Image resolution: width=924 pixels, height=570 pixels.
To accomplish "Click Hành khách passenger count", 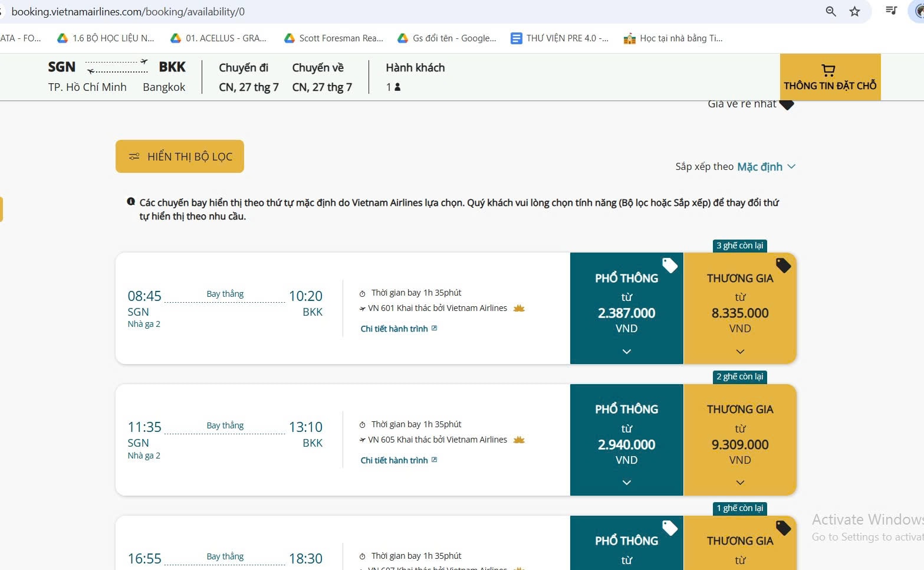I will 393,87.
